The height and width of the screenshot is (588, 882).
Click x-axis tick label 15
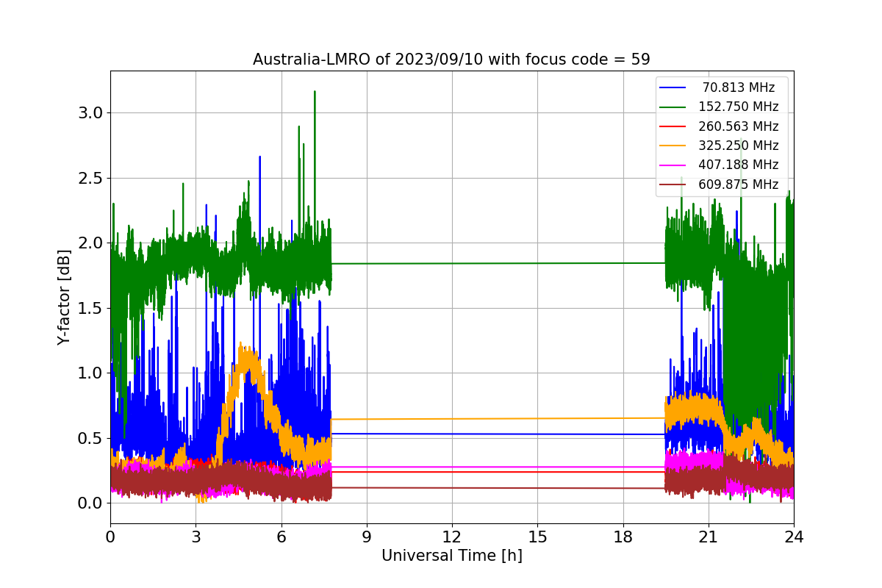coord(537,537)
